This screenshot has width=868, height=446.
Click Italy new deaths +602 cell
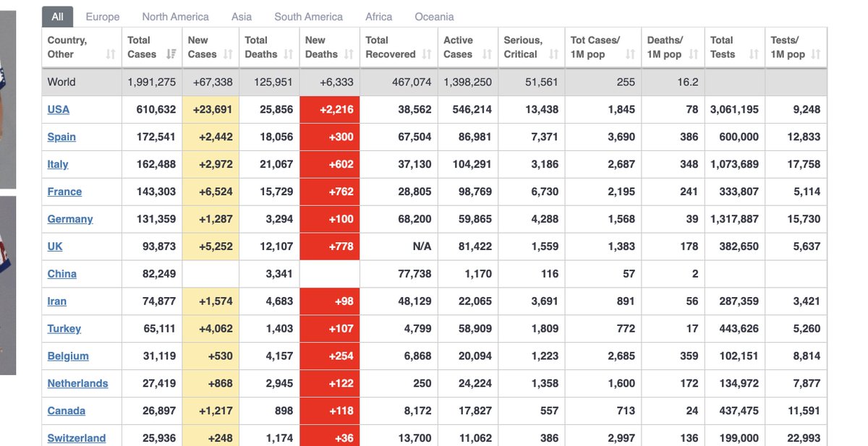[x=330, y=165]
